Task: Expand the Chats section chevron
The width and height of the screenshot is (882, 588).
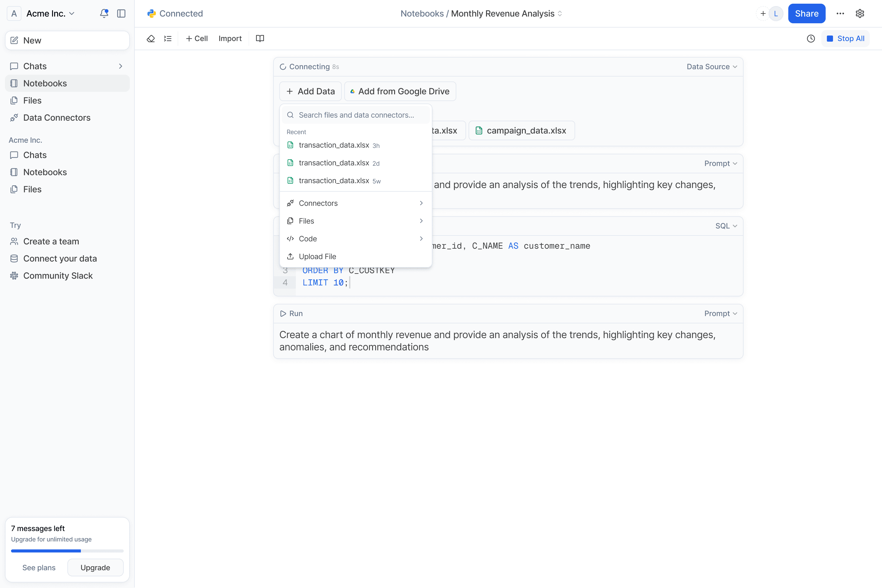Action: click(120, 66)
